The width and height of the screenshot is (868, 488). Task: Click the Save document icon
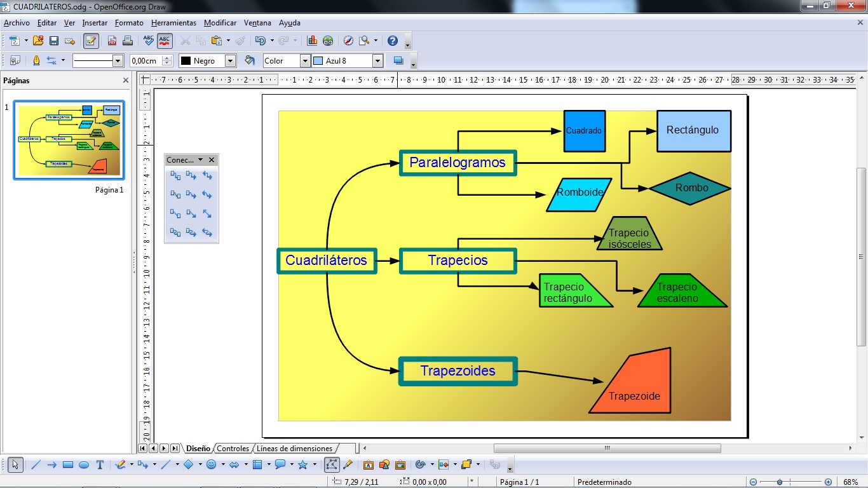click(x=54, y=41)
